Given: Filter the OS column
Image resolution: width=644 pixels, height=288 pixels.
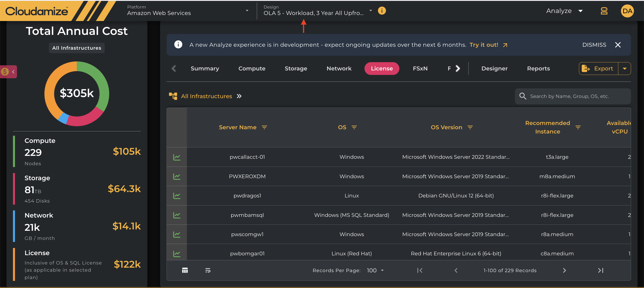Looking at the screenshot, I should tap(354, 127).
